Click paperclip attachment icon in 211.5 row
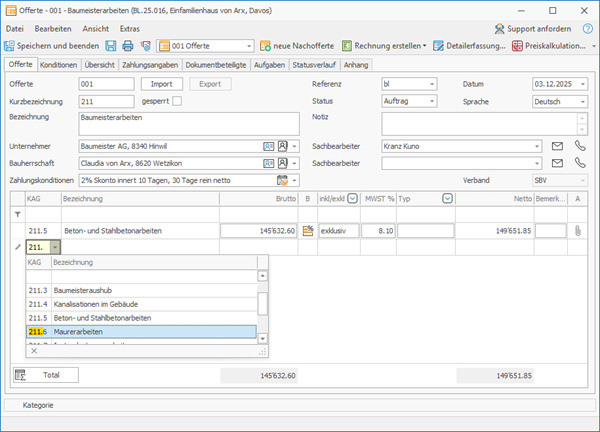Screen dimensions: 600x432 (x=578, y=231)
